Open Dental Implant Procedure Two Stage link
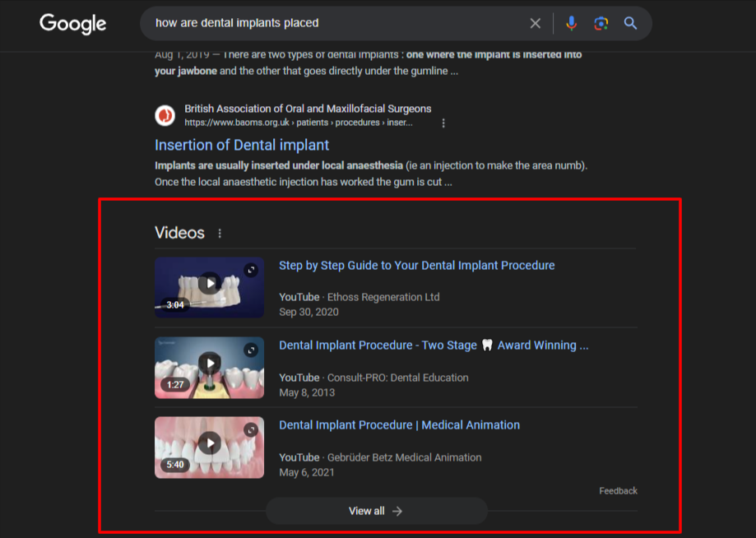 [434, 346]
